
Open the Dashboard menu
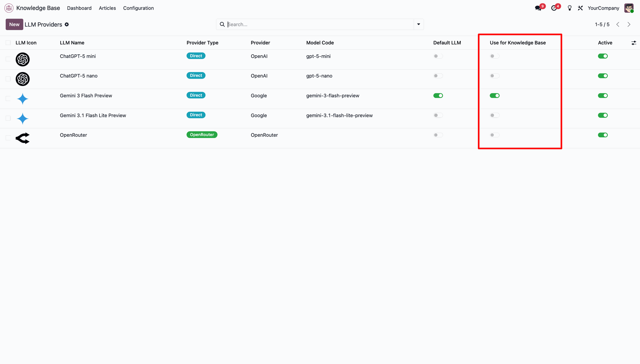click(x=79, y=8)
